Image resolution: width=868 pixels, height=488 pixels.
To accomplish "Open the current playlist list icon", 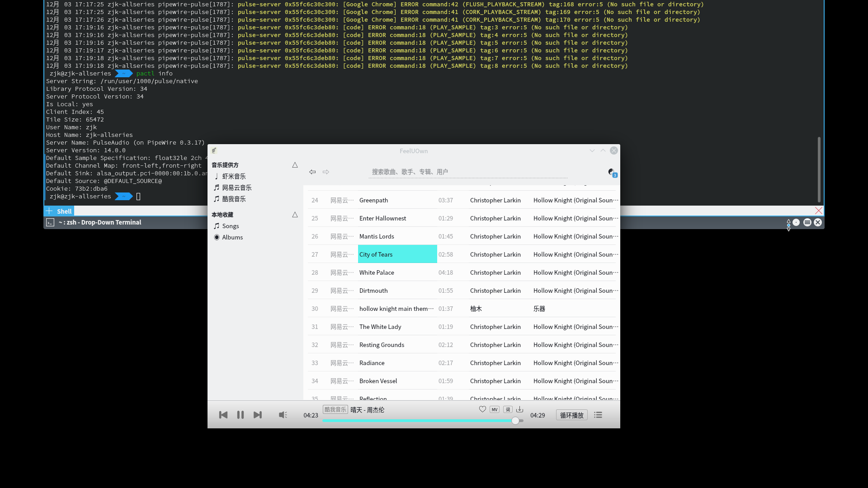I will tap(598, 415).
